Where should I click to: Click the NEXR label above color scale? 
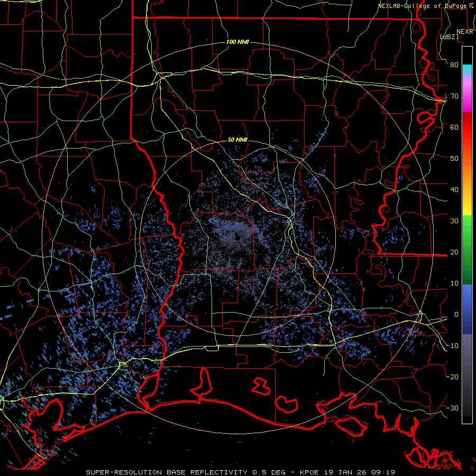click(465, 32)
